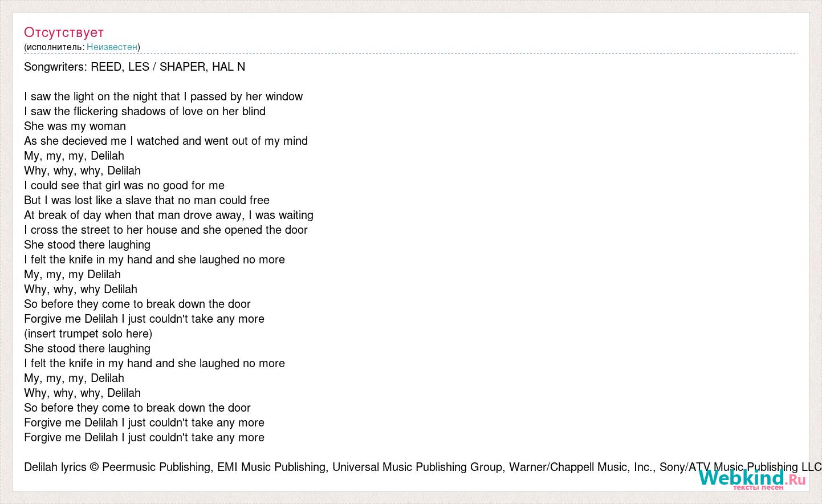Click the Неизвестен performer link
The image size is (822, 504).
pyautogui.click(x=112, y=47)
